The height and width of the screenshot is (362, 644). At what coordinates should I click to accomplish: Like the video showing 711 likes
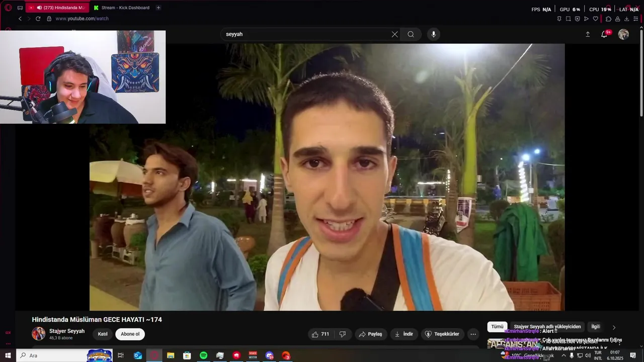tap(320, 334)
